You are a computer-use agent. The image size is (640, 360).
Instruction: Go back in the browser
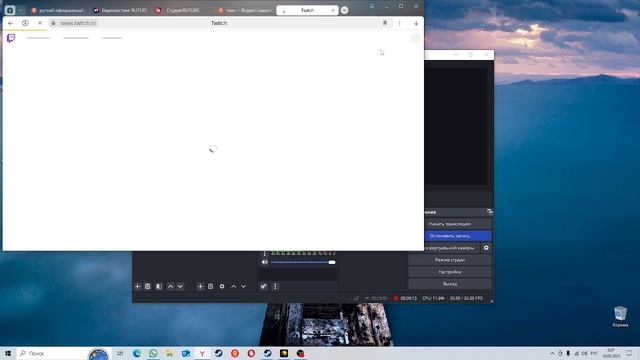[x=11, y=23]
